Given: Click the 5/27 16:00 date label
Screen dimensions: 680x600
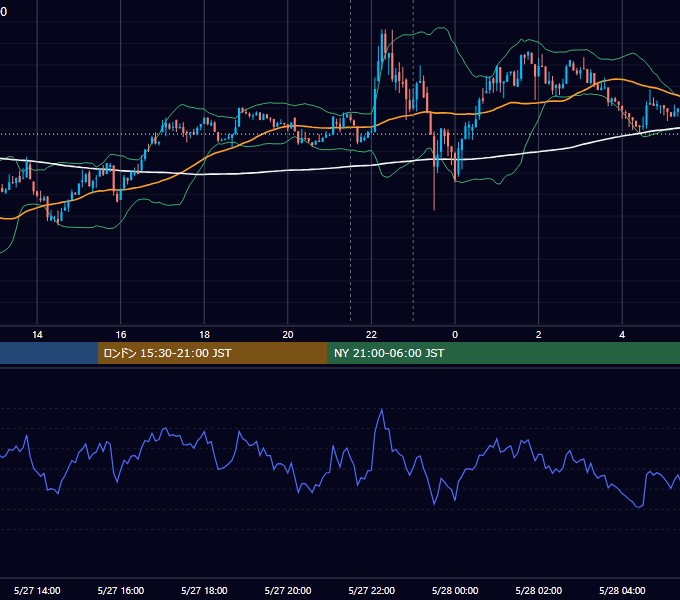Looking at the screenshot, I should pyautogui.click(x=121, y=590).
